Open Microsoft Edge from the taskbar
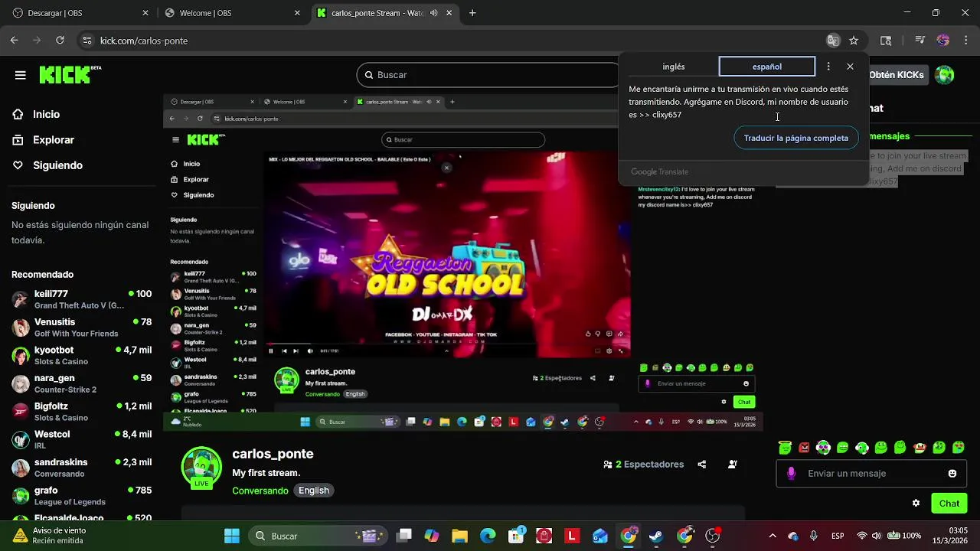Viewport: 980px width, 551px height. 488,536
